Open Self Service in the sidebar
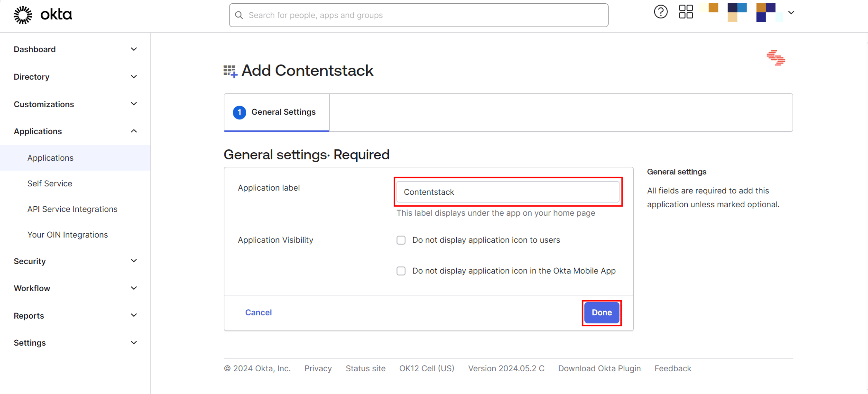Viewport: 868px width, 394px height. pyautogui.click(x=50, y=183)
